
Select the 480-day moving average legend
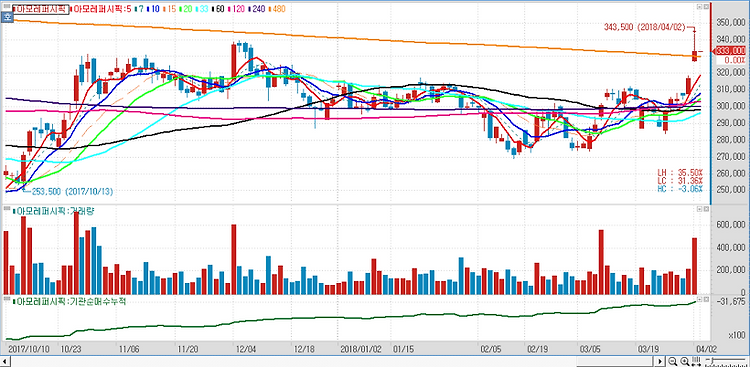click(276, 9)
